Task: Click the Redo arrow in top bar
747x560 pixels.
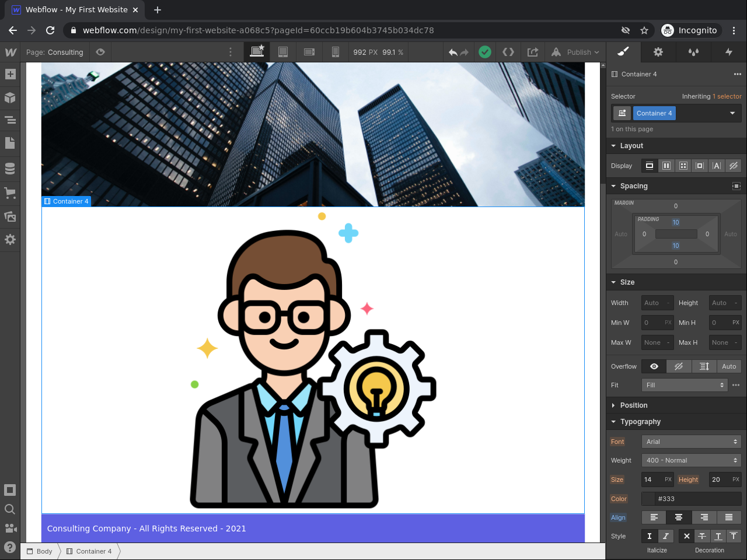Action: click(465, 52)
